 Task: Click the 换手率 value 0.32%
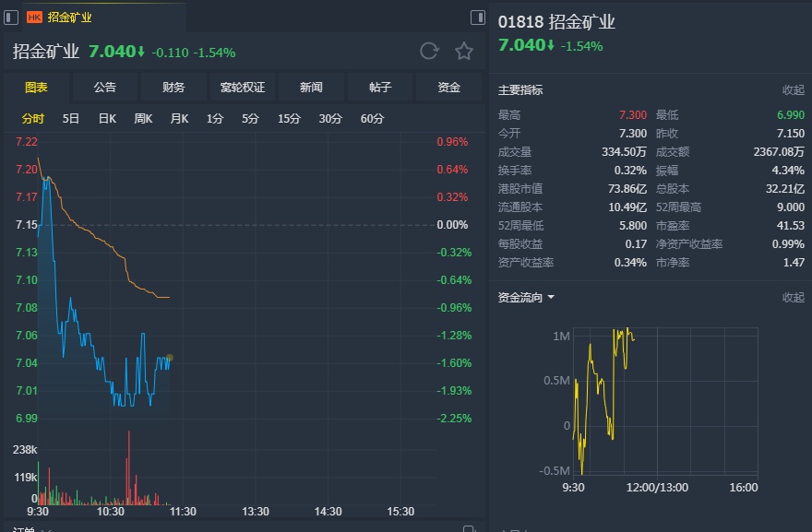630,171
